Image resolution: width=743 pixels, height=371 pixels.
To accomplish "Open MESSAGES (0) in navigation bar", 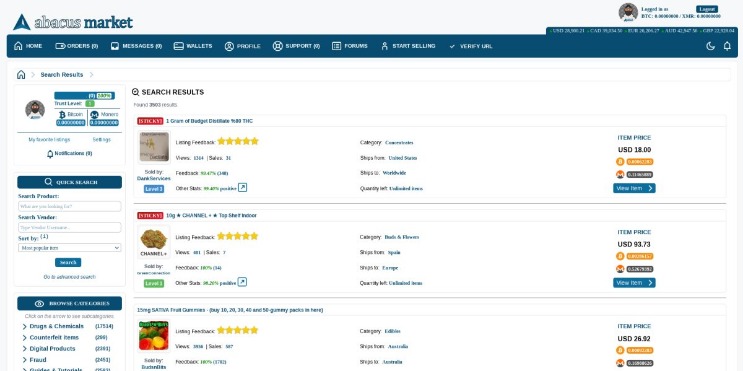I will click(x=136, y=46).
